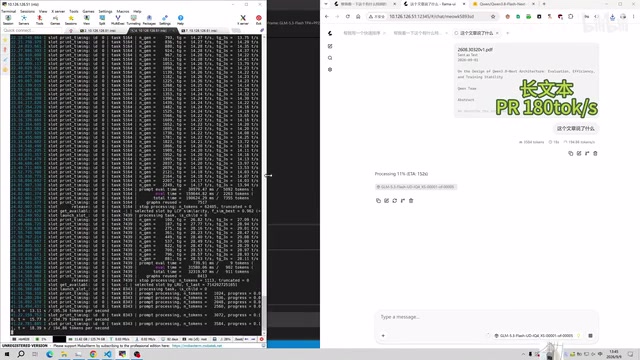Image resolution: width=640 pixels, height=360 pixels.
Task: Open the Macros menu in MobaXterm
Action: click(x=123, y=11)
